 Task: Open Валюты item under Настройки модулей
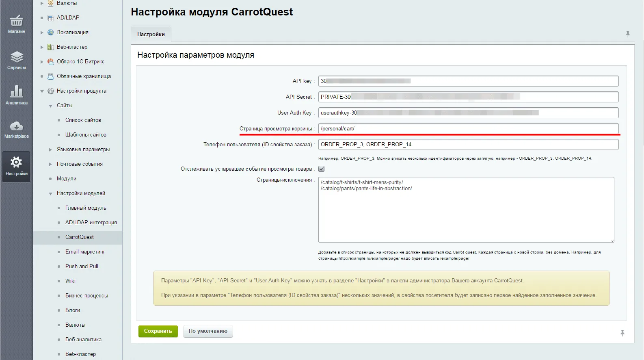pos(75,325)
